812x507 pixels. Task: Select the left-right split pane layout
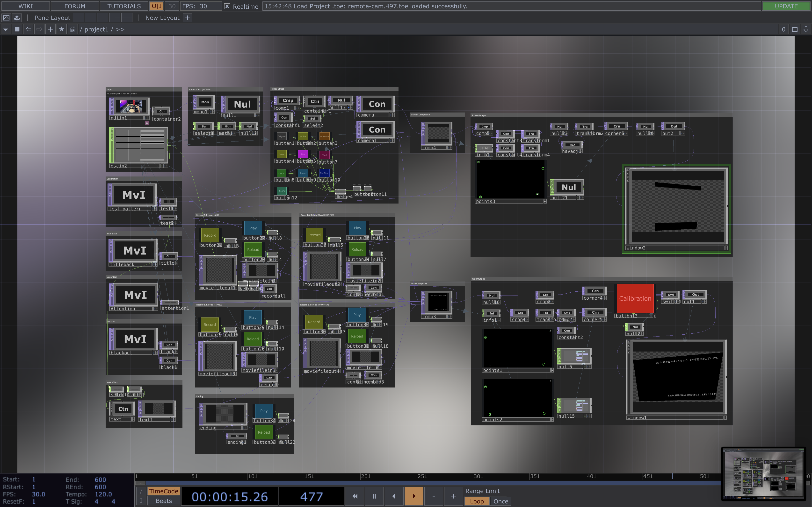91,18
